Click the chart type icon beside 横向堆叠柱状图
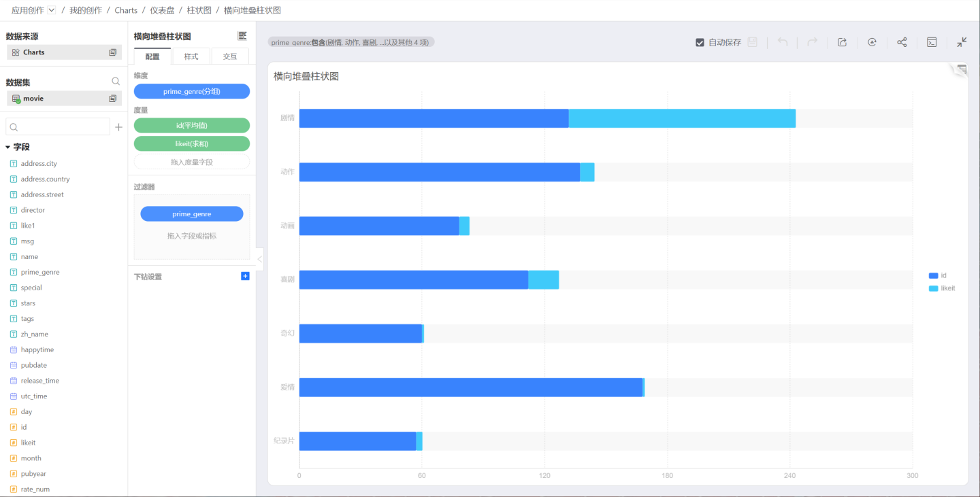 pos(242,36)
